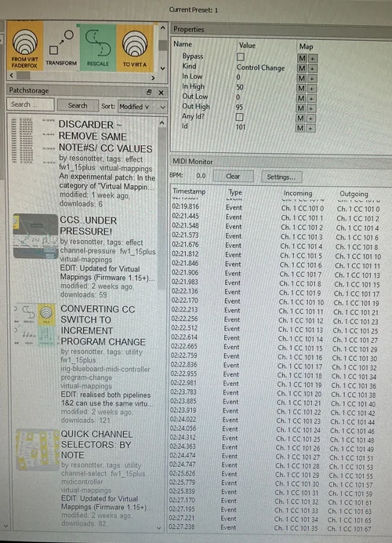Click M map button for Out Low
Viewport: 392px width, 543px height.
pos(301,98)
